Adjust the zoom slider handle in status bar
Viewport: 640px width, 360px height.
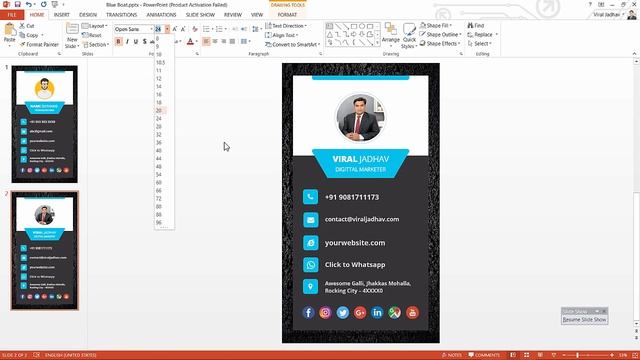[577, 355]
